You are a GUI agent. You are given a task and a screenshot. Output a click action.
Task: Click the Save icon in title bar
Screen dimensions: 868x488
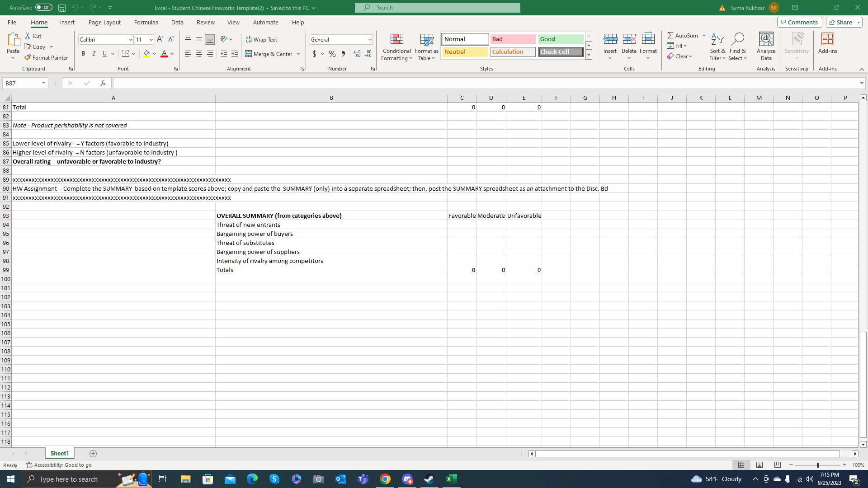click(62, 8)
